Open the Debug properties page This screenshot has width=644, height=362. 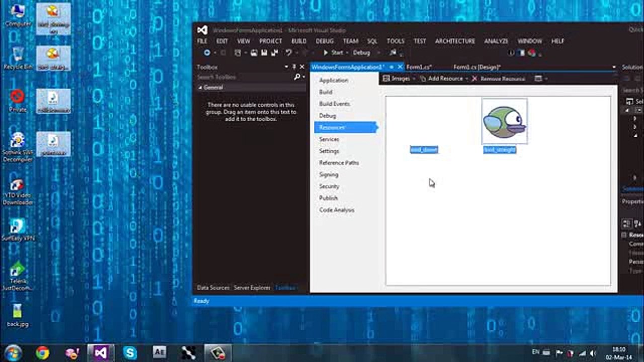point(328,116)
